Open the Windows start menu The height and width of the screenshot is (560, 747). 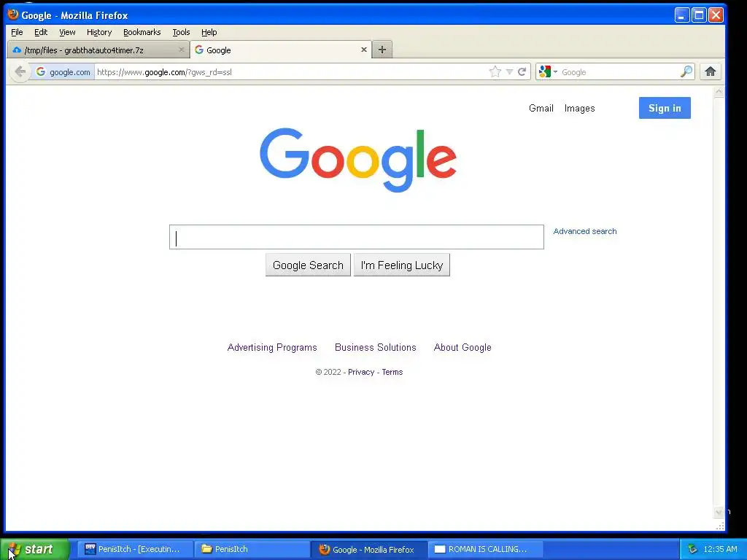tap(35, 549)
